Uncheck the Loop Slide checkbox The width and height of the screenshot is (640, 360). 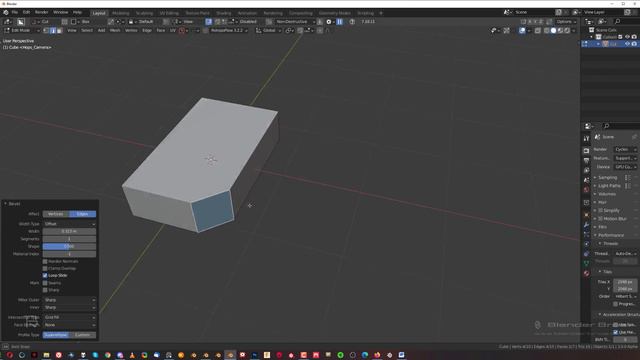[x=45, y=276]
